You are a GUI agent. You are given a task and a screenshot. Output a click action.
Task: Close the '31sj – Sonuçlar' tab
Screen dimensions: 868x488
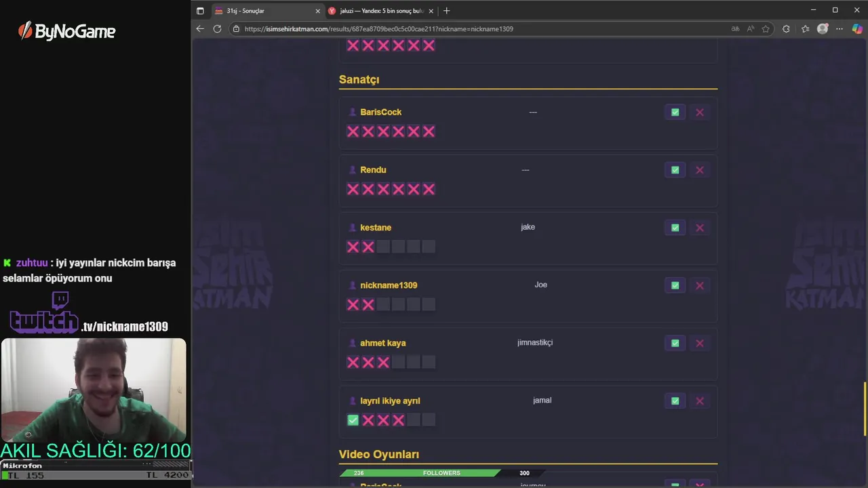[x=317, y=11]
